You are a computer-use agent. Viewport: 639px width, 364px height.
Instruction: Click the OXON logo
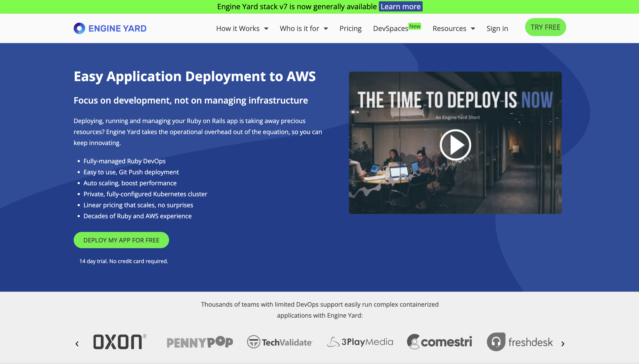[x=120, y=342]
